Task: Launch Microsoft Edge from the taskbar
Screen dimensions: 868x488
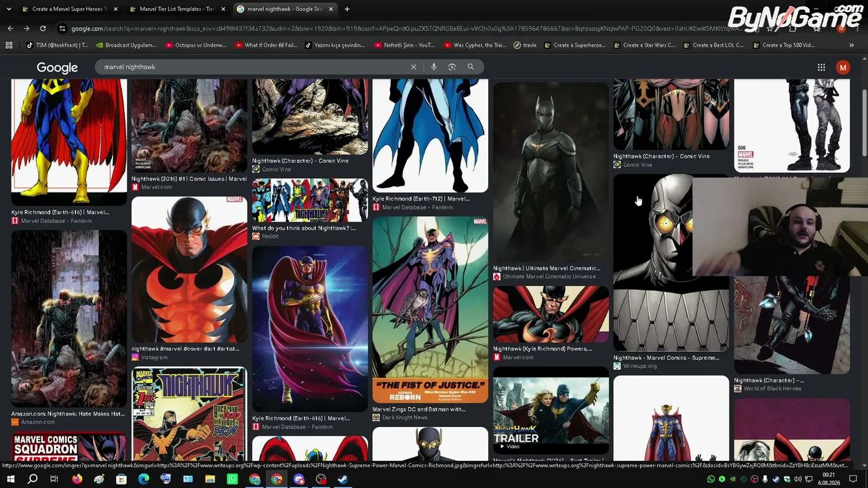Action: tap(144, 479)
